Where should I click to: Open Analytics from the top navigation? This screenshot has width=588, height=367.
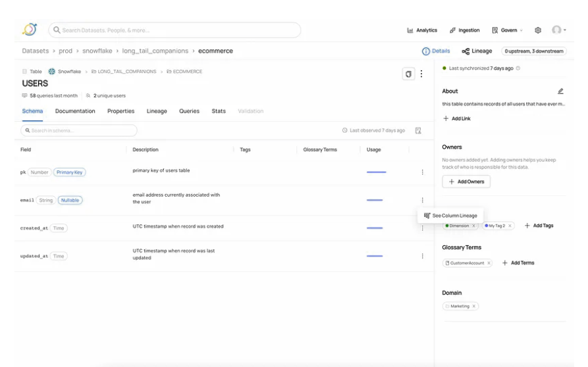tap(422, 30)
